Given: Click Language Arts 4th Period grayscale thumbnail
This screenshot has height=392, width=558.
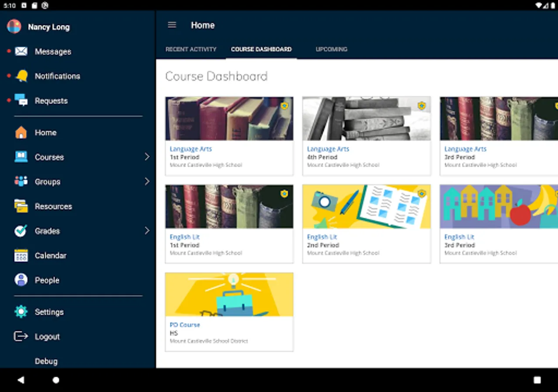Looking at the screenshot, I should pos(367,118).
